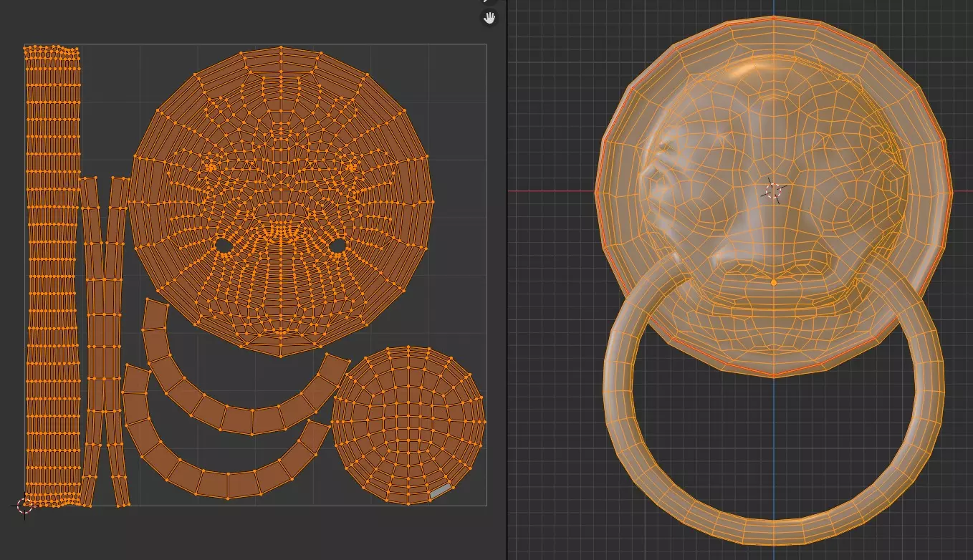Select the large lion-face UV island
973x560 pixels.
point(281,201)
